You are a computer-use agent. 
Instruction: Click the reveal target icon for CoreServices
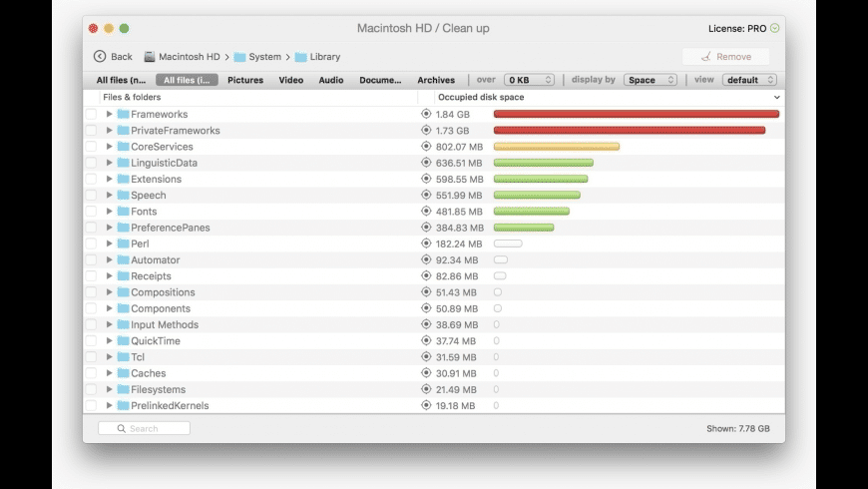pos(426,147)
